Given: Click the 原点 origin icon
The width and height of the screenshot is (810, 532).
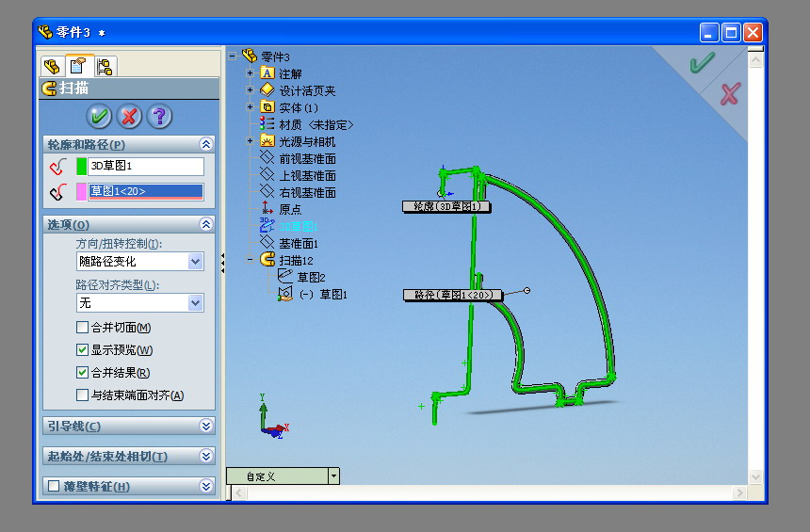Looking at the screenshot, I should (267, 208).
